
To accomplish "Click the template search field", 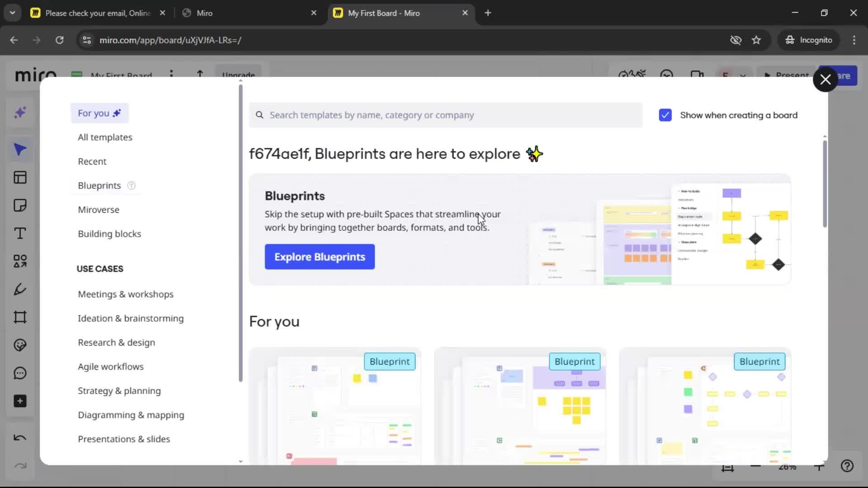I will point(445,115).
